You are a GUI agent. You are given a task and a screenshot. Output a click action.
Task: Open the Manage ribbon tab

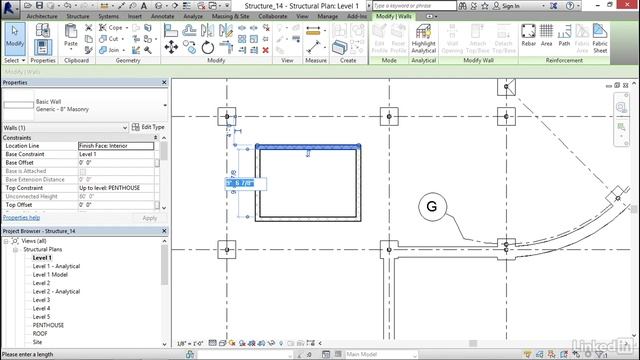[x=327, y=16]
